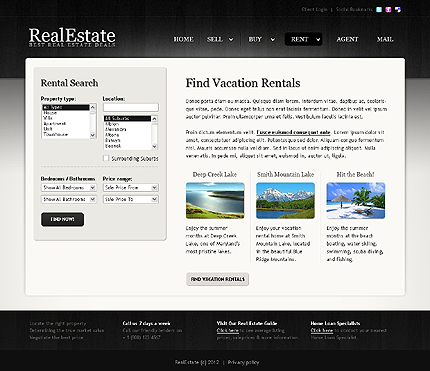Open the Mail menu item

tap(385, 39)
